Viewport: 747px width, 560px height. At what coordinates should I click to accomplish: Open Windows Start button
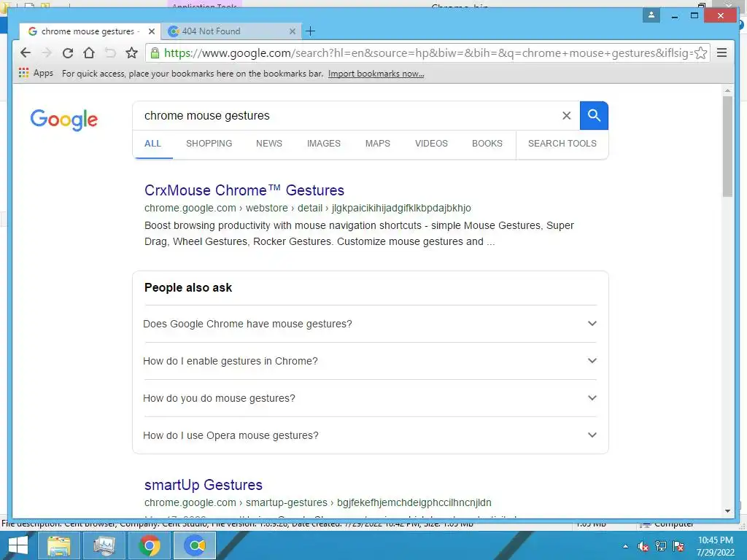[18, 545]
